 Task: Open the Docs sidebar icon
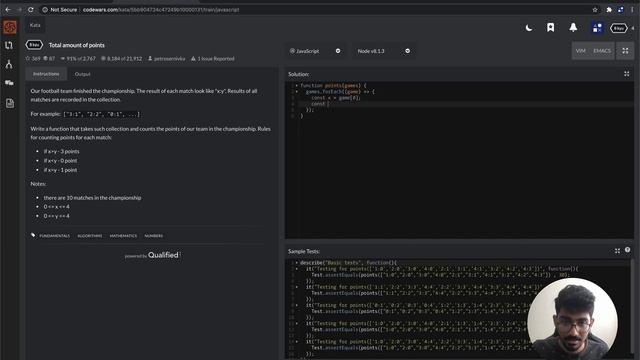coord(10,103)
